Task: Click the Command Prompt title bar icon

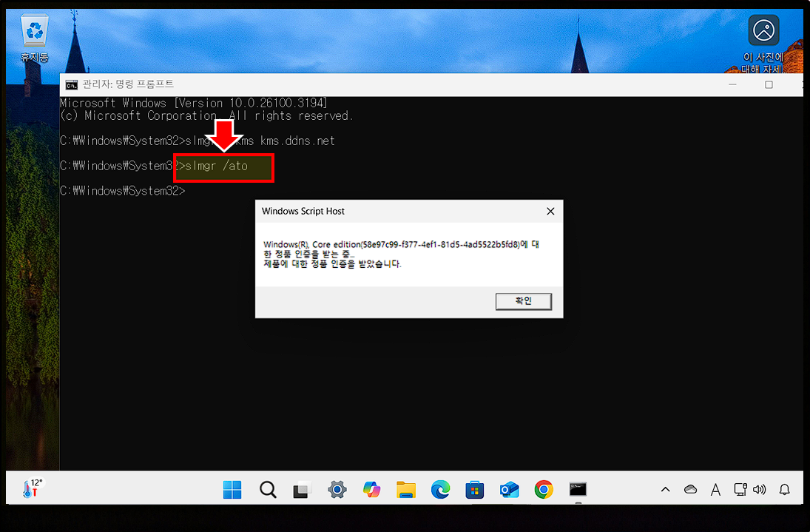Action: (71, 84)
